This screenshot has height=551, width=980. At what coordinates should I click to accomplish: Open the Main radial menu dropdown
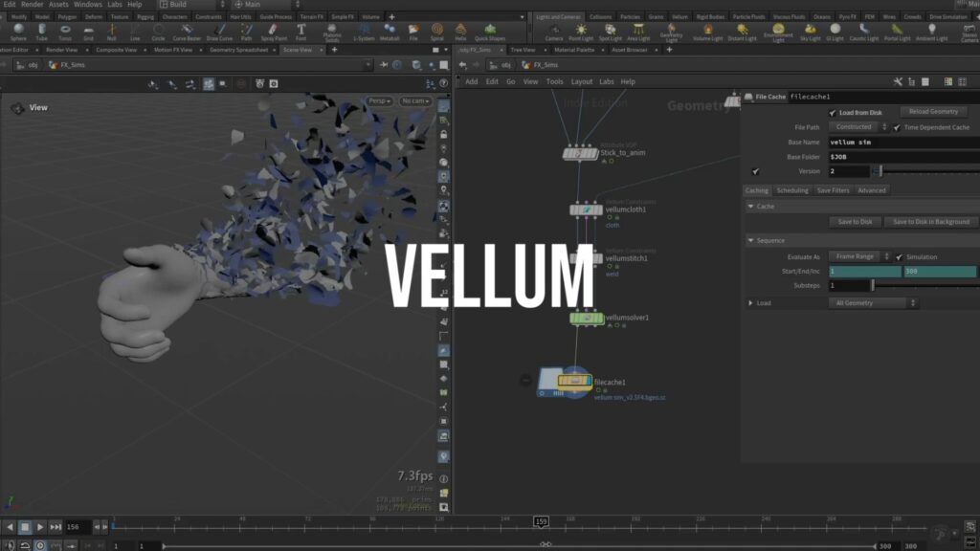click(266, 5)
